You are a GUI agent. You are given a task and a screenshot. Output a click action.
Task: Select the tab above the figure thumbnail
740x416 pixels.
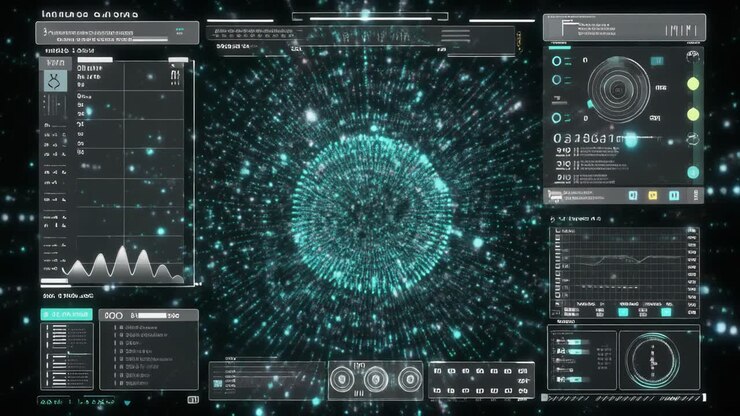tap(55, 63)
